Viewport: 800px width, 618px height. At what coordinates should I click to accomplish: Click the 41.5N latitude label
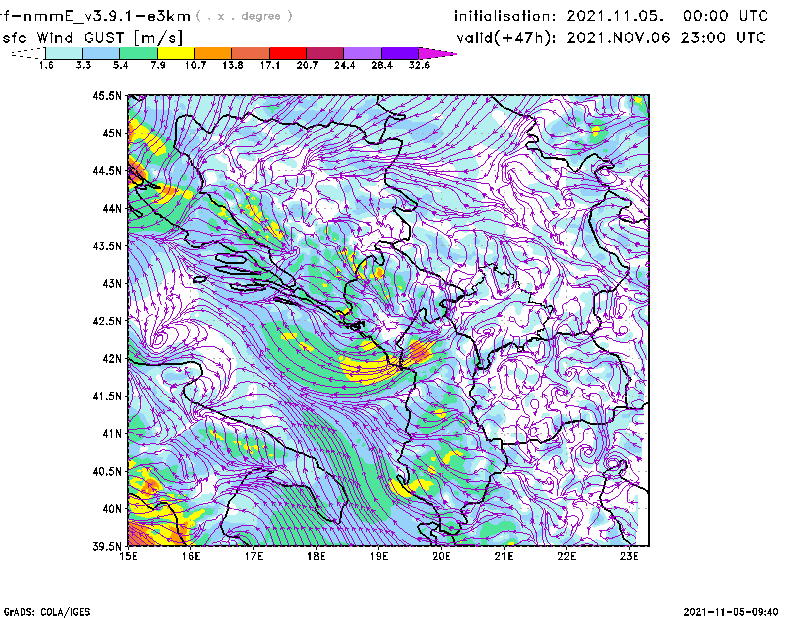107,396
